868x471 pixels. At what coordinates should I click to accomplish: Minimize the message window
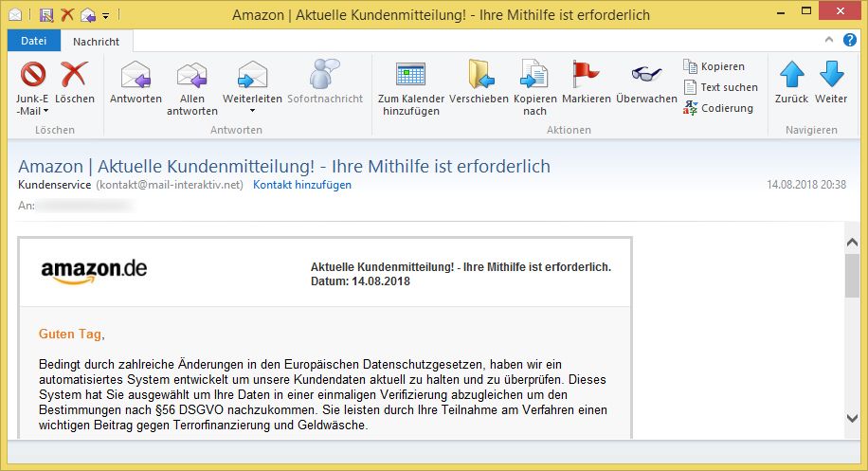coord(781,12)
